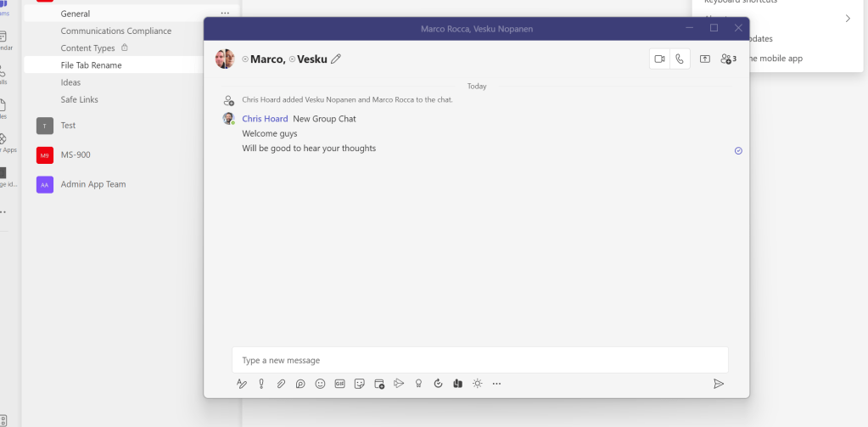Image resolution: width=868 pixels, height=427 pixels.
Task: Set delivery options with the exclamation icon
Action: 261,384
